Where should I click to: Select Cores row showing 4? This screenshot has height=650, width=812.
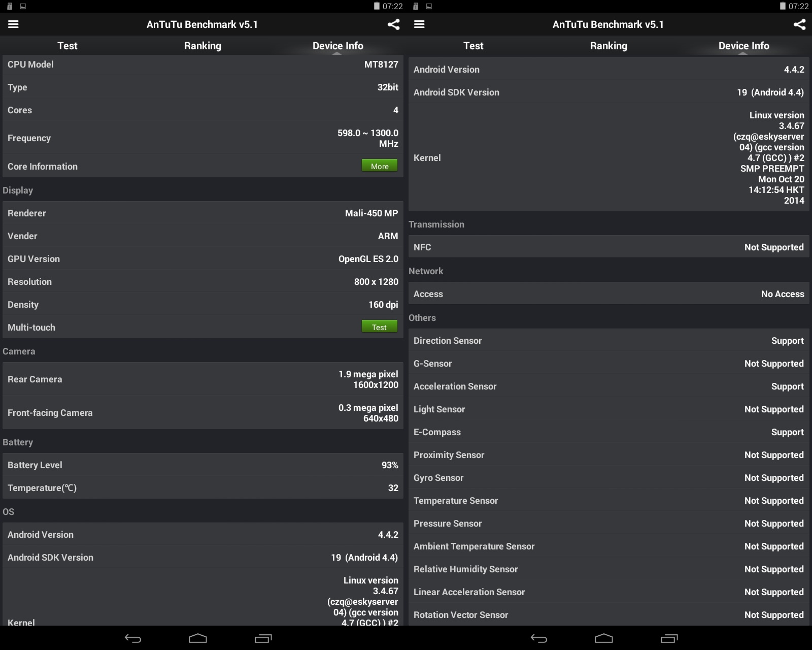[x=203, y=110]
